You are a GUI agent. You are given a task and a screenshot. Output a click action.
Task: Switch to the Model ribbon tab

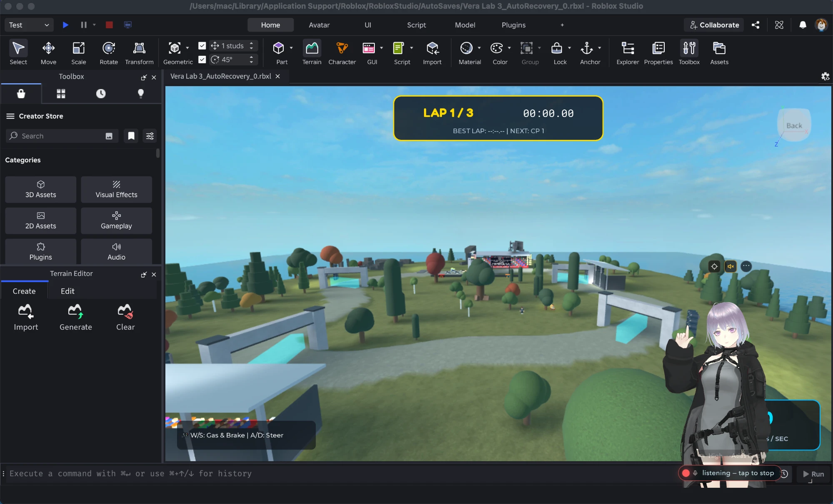465,25
